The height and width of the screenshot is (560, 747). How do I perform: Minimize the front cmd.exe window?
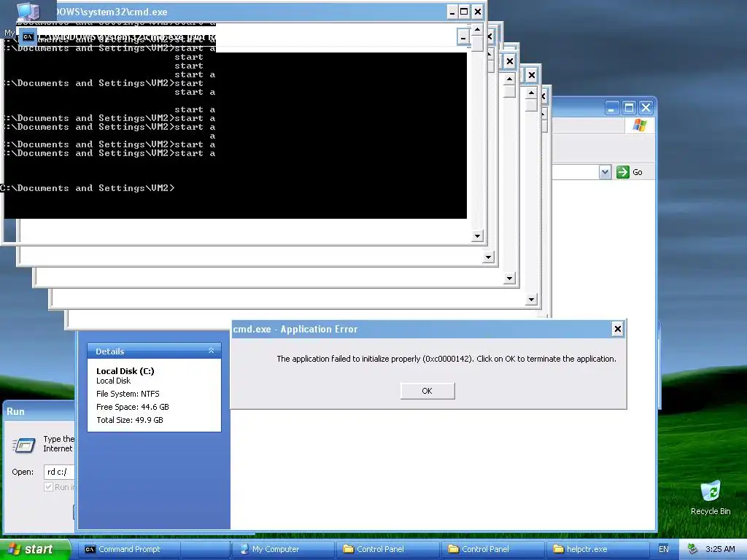click(x=452, y=12)
